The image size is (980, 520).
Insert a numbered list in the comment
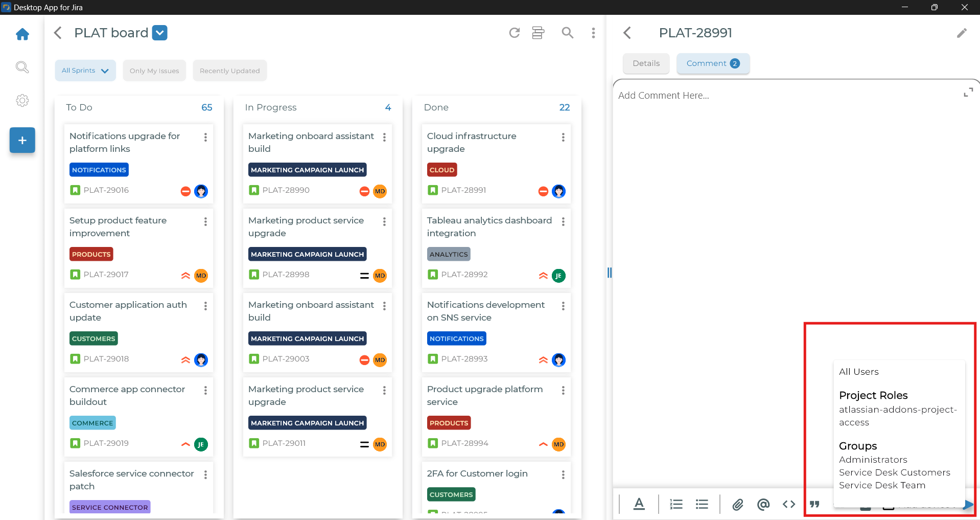pos(676,504)
